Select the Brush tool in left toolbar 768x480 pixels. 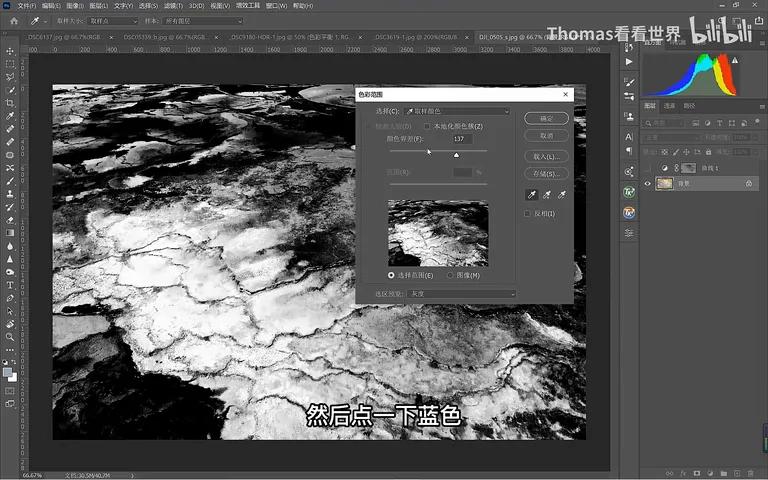click(10, 181)
